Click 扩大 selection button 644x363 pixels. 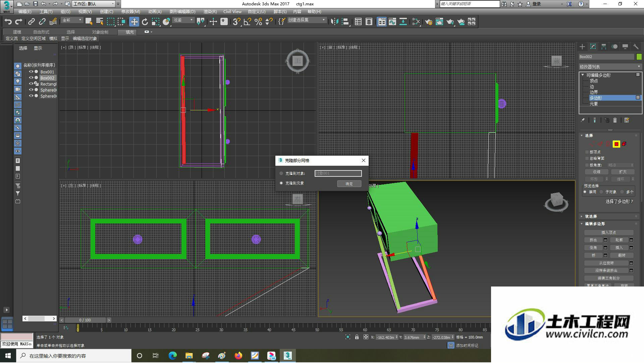623,172
